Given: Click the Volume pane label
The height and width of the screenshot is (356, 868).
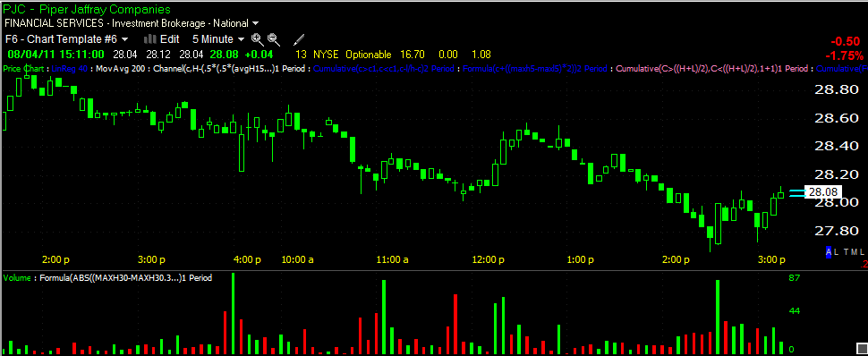Looking at the screenshot, I should coord(17,278).
